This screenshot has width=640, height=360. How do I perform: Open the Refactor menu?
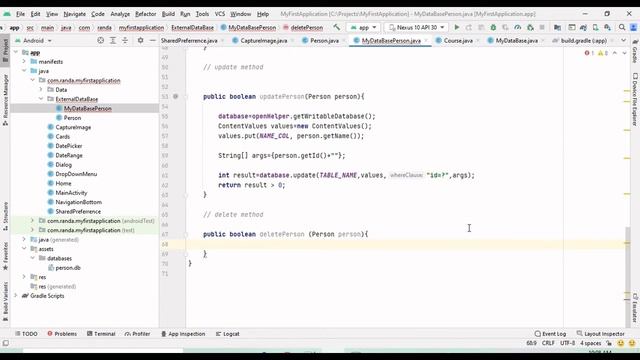pyautogui.click(x=145, y=14)
